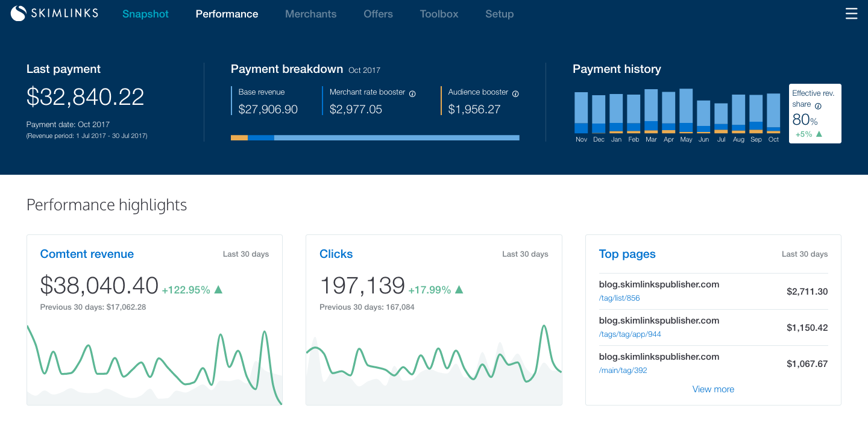868x423 pixels.
Task: Click the Audience booster info icon
Action: tap(515, 93)
